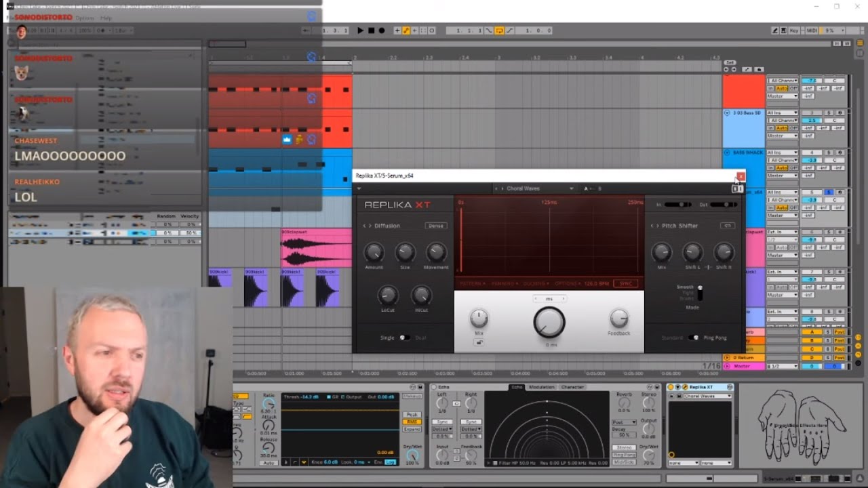Open the Replika XT preset menu arrow

(x=359, y=188)
